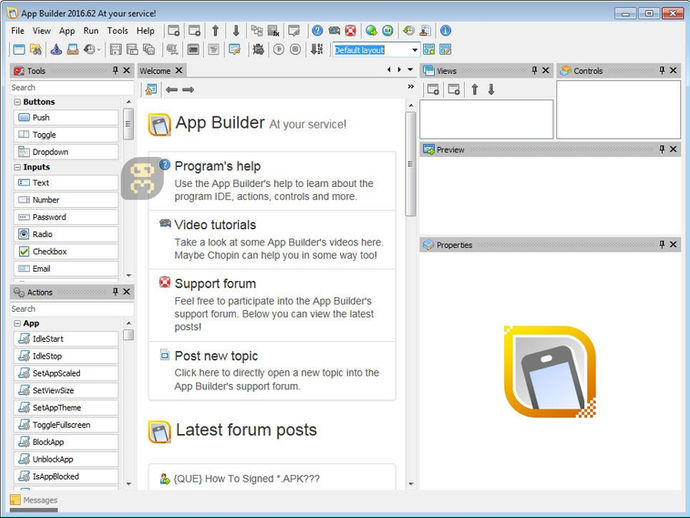Open the Tools menu
690x518 pixels.
117,31
